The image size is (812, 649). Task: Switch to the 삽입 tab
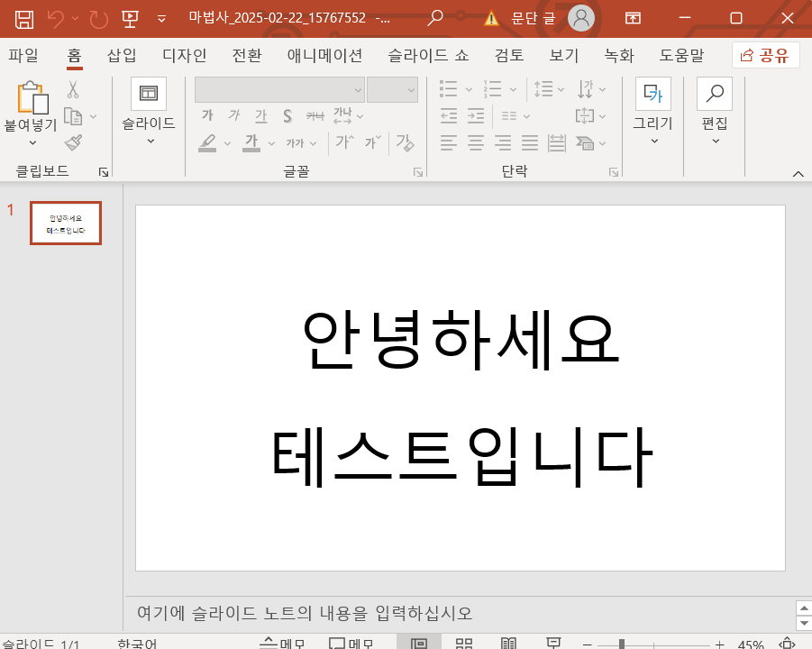pyautogui.click(x=122, y=55)
